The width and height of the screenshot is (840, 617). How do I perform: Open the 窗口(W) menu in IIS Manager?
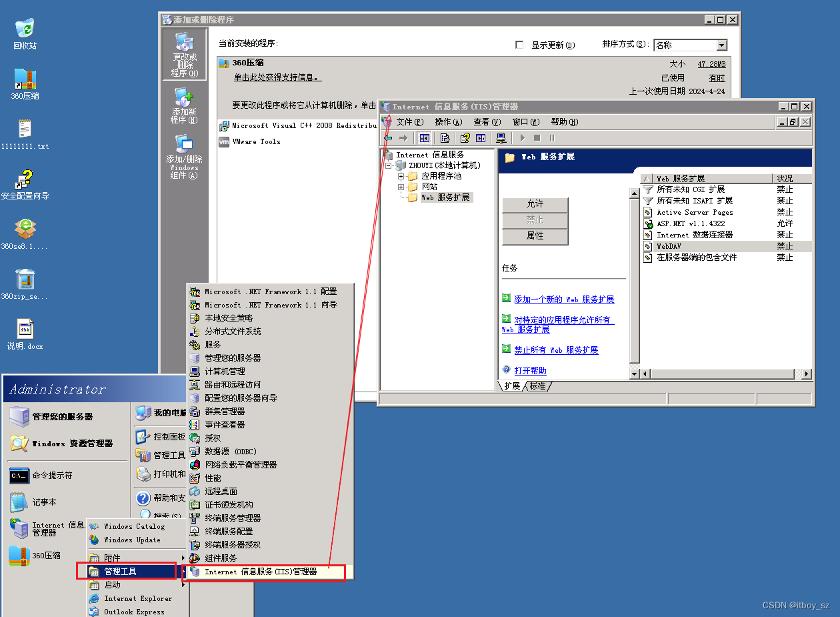pyautogui.click(x=525, y=122)
